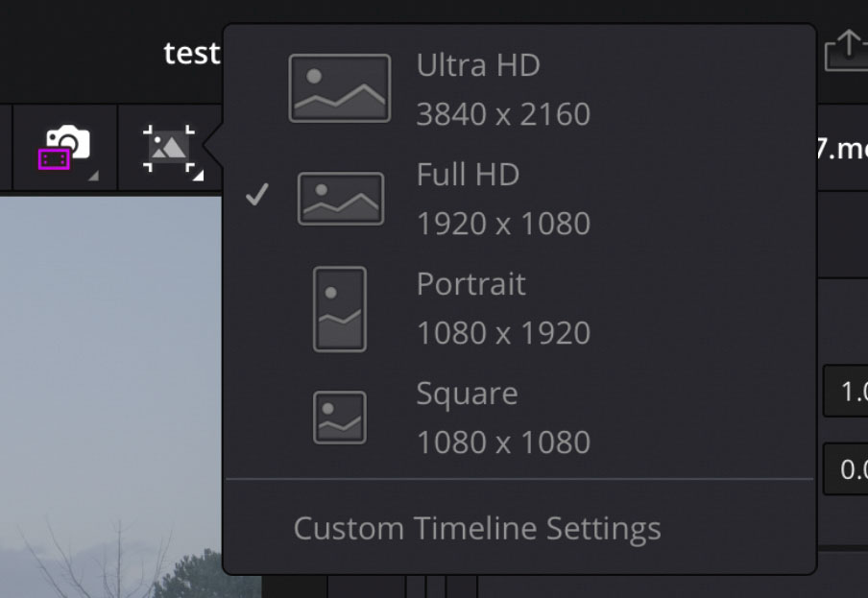
Task: Click the input field showing 1.0
Action: pos(846,391)
